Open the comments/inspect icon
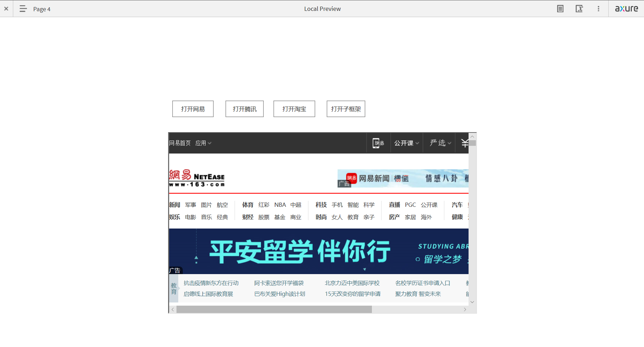The image size is (644, 347). 579,9
